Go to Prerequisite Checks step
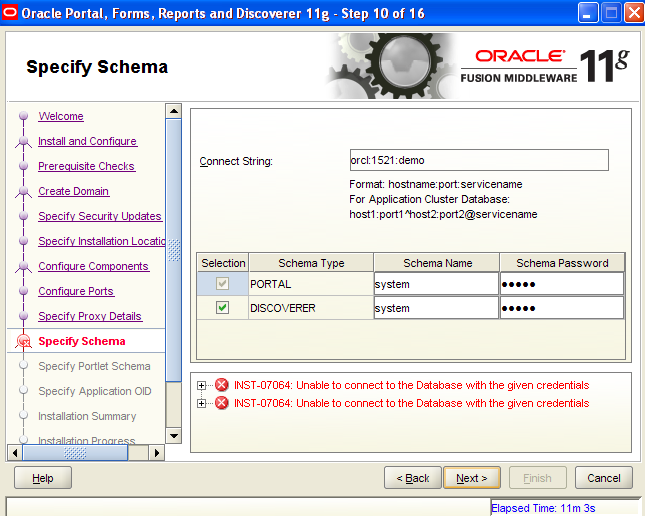Viewport: 645px width, 516px height. click(87, 166)
